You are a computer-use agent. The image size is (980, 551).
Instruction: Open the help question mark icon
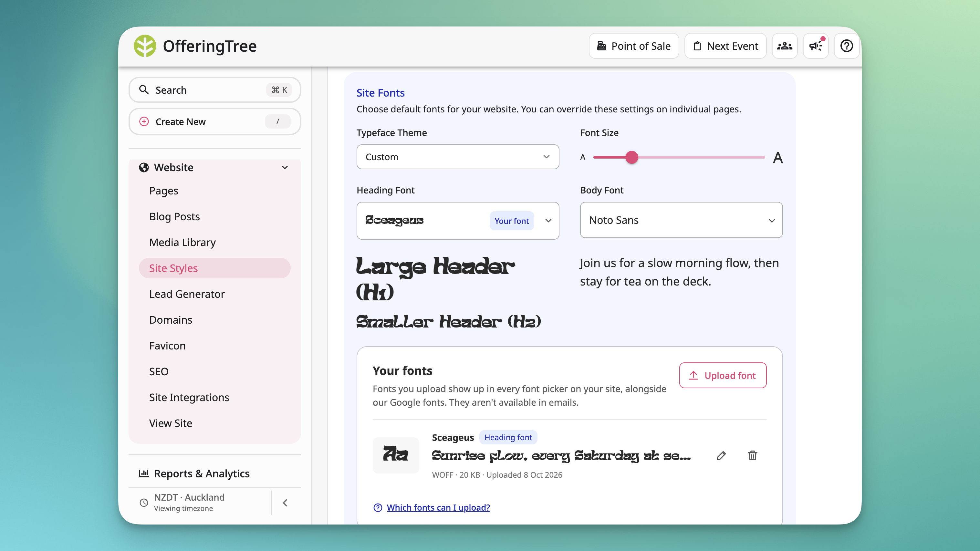847,46
